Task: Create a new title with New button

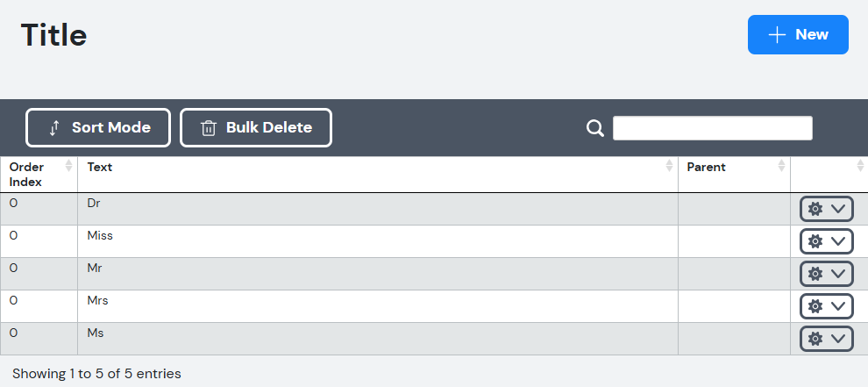Action: [798, 34]
